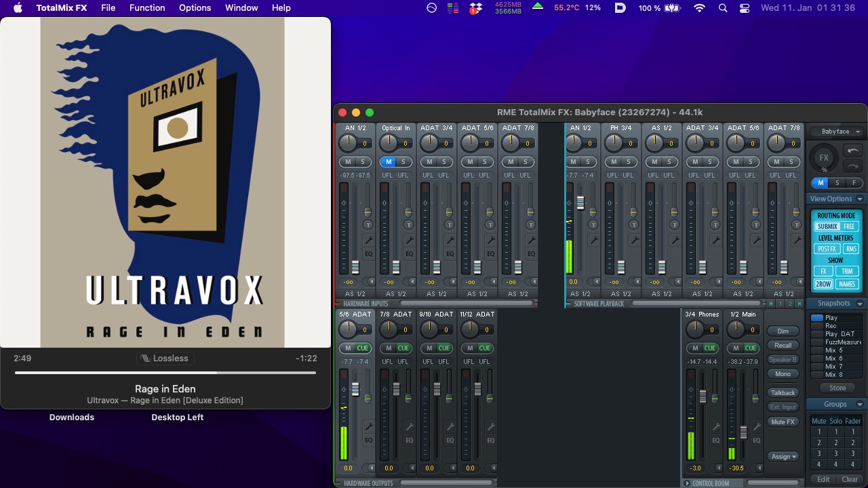Open Dropbox in the menu bar
The image size is (868, 488).
pyautogui.click(x=475, y=8)
